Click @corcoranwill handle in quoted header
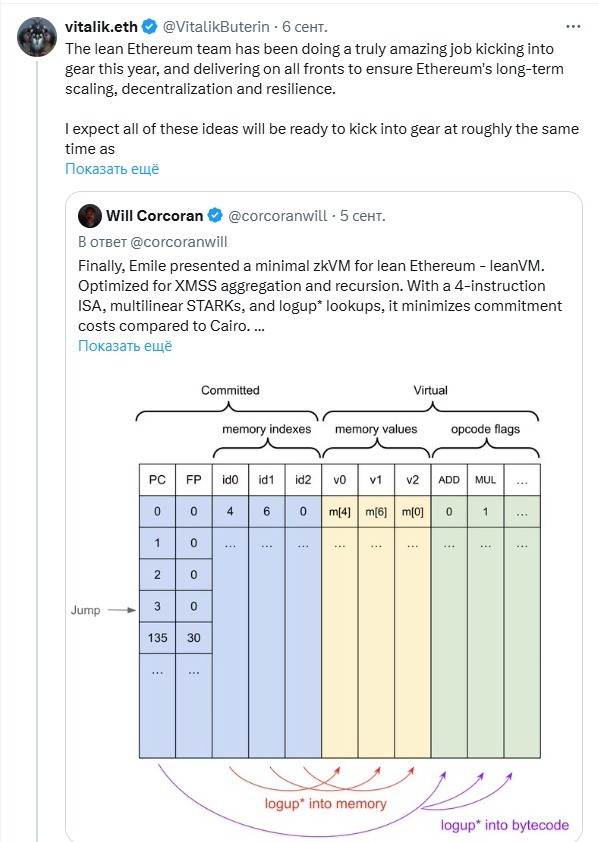The height and width of the screenshot is (842, 599). [x=277, y=216]
